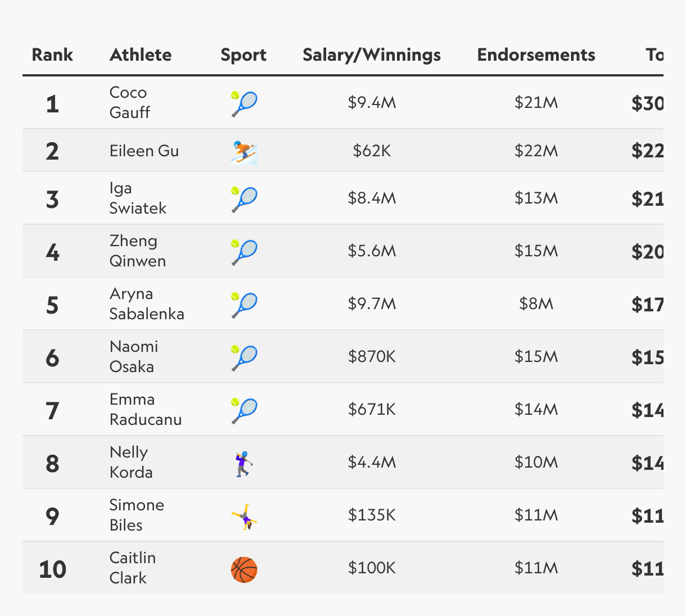Screen dimensions: 686x616
Task: Click the tennis icon for Aryna Sabalenka
Action: tap(244, 305)
